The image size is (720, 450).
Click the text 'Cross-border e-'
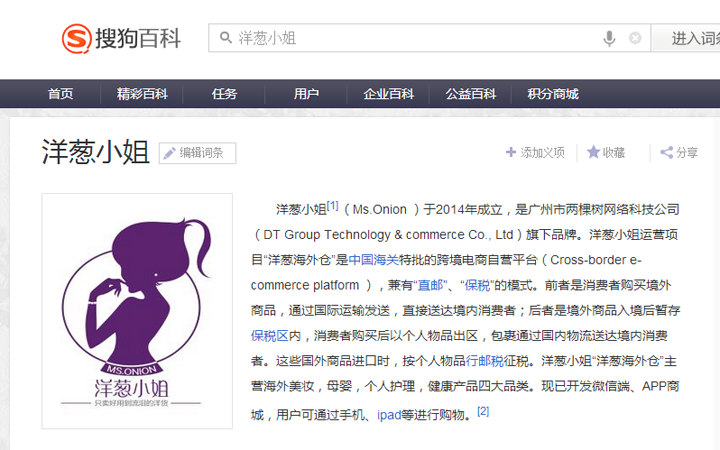tap(596, 260)
